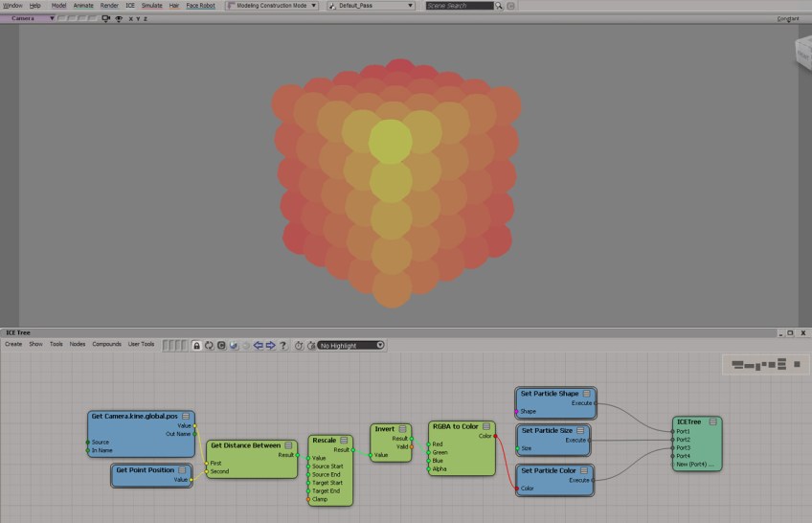812x523 pixels.
Task: Toggle the eye visibility icon in viewport bar
Action: 118,18
